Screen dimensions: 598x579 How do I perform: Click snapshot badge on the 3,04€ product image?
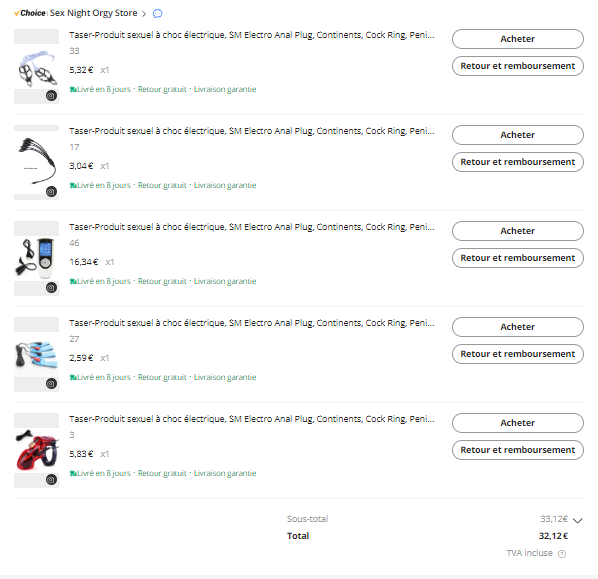pos(51,191)
